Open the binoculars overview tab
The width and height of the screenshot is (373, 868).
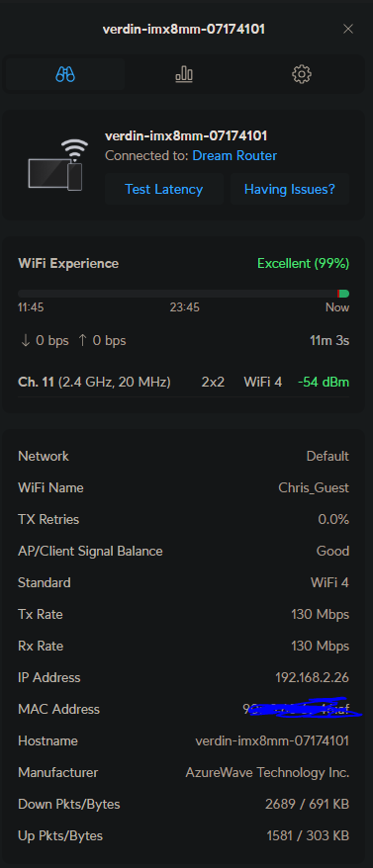click(x=65, y=74)
